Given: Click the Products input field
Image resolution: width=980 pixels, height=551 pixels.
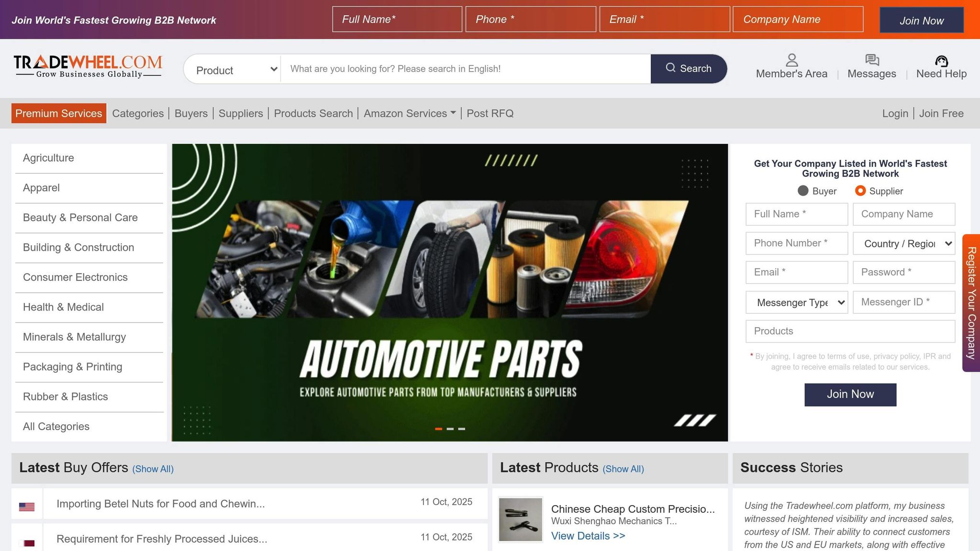Looking at the screenshot, I should click(850, 331).
